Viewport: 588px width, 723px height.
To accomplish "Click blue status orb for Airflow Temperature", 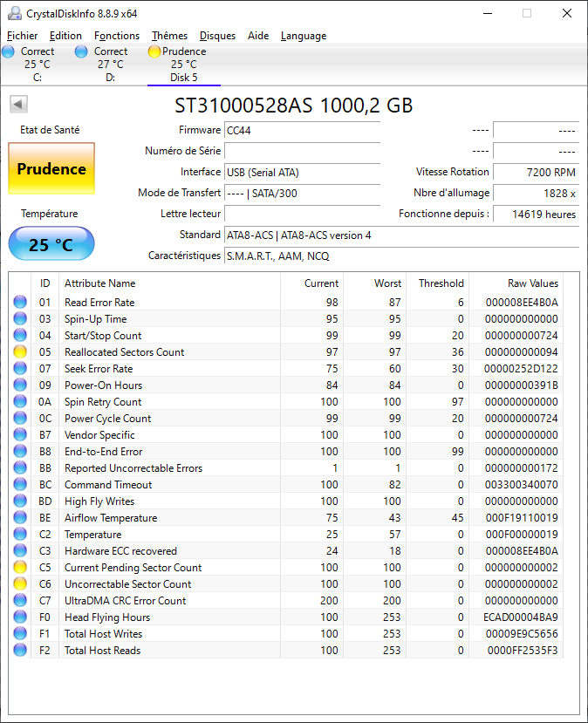I will (x=20, y=518).
